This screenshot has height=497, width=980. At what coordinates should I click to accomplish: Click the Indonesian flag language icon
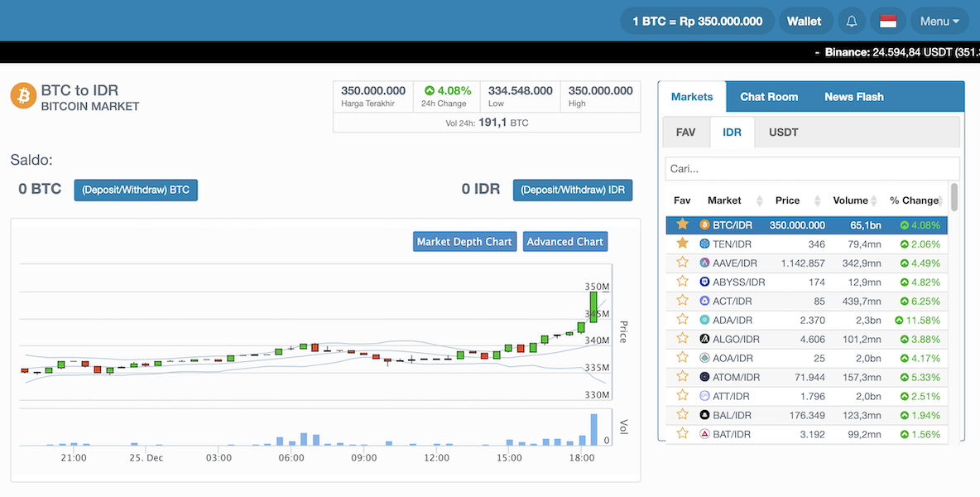[888, 22]
